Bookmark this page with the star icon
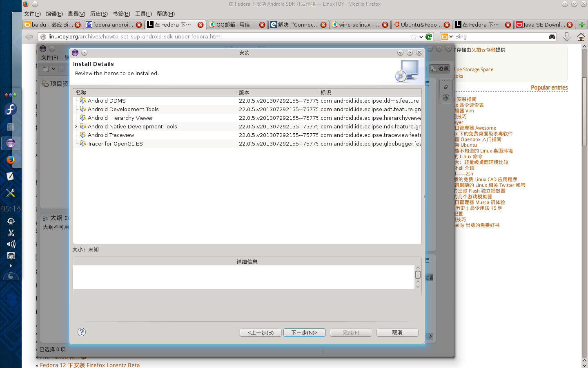 [414, 36]
